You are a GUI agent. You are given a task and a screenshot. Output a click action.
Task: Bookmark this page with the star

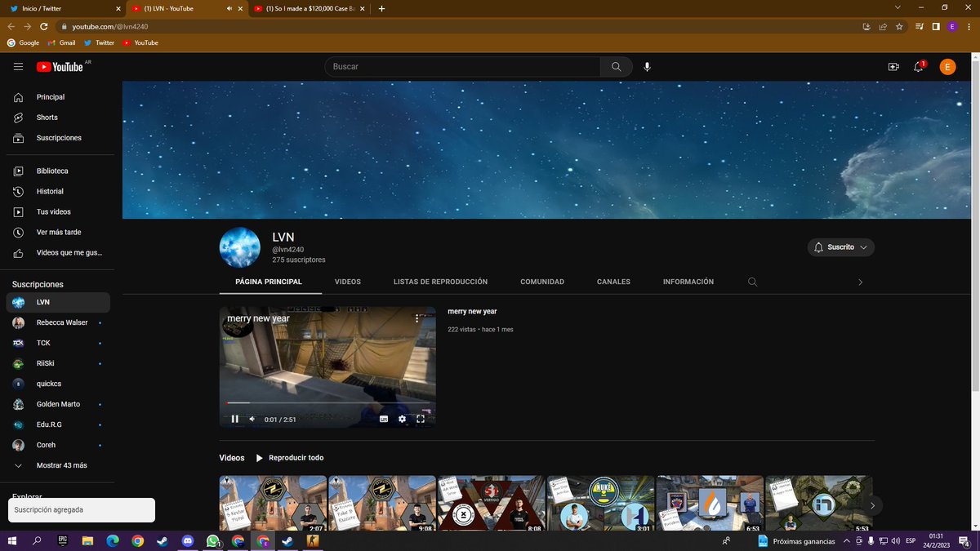pyautogui.click(x=899, y=26)
